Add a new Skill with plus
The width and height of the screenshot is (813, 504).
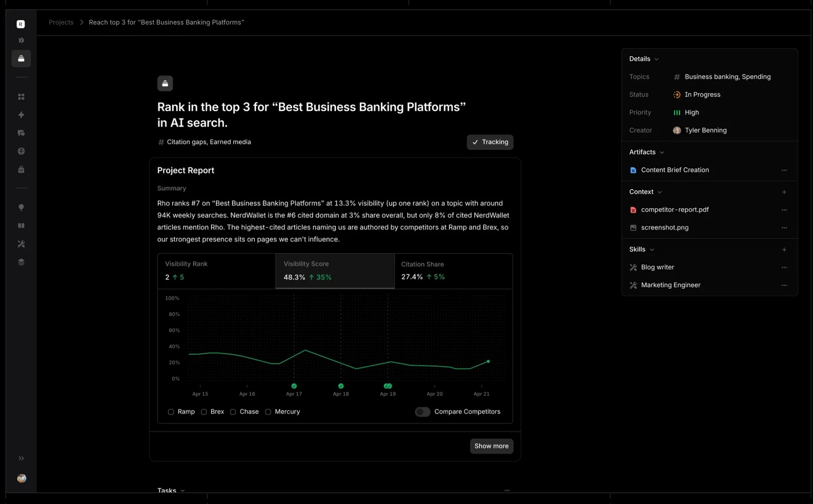(784, 249)
